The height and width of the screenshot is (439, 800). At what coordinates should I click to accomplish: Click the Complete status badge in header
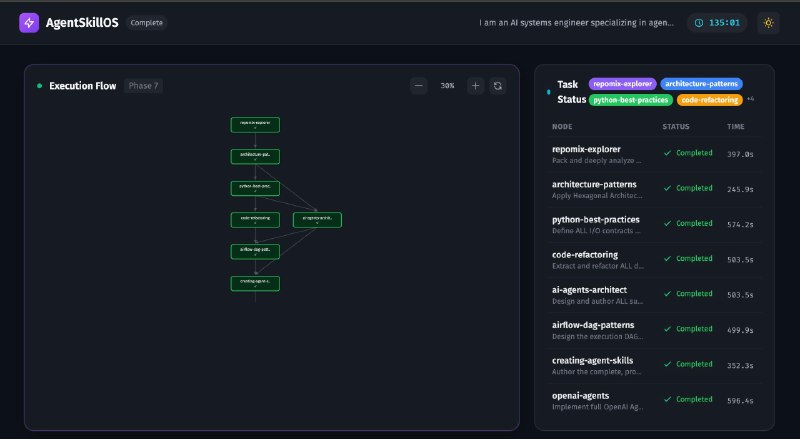(x=146, y=22)
